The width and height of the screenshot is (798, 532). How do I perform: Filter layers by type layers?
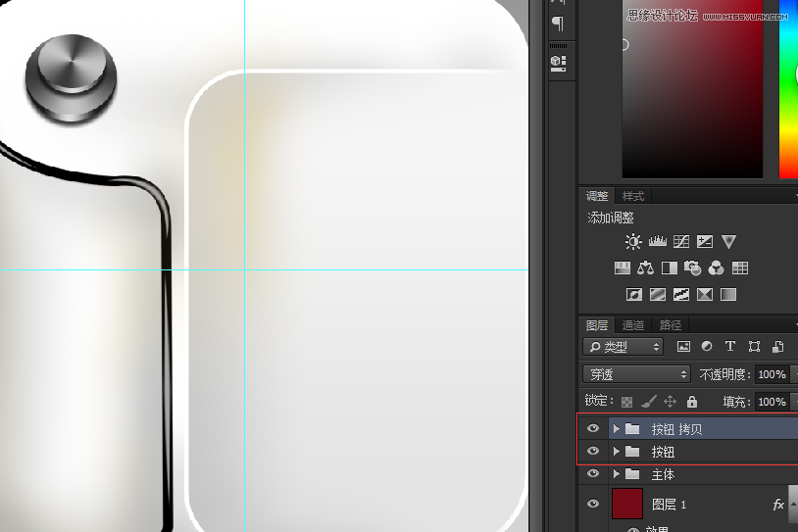pyautogui.click(x=729, y=347)
